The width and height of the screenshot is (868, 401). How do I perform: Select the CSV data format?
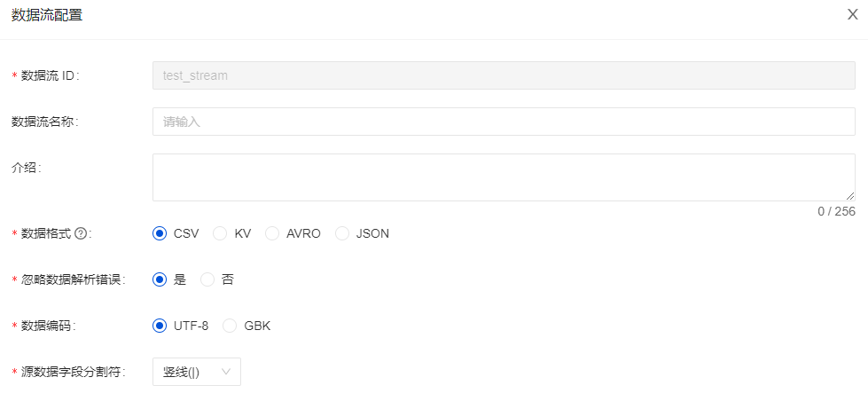[x=160, y=233]
